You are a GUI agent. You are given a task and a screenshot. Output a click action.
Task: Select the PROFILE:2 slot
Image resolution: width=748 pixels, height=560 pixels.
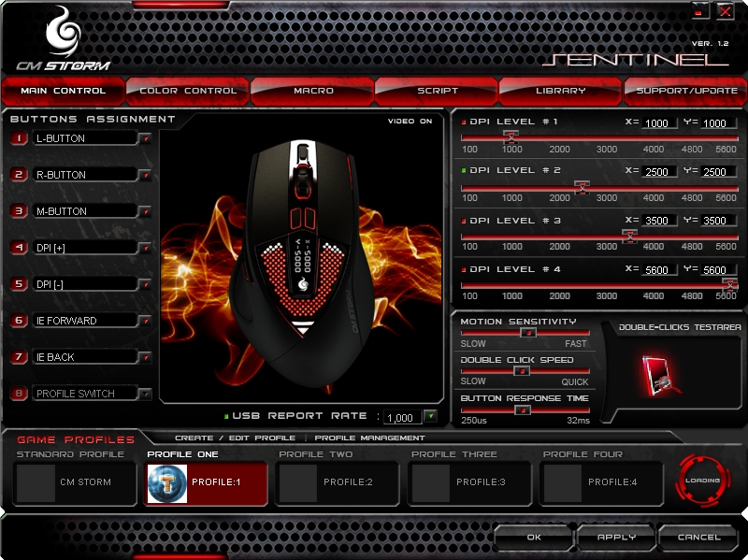pos(338,483)
